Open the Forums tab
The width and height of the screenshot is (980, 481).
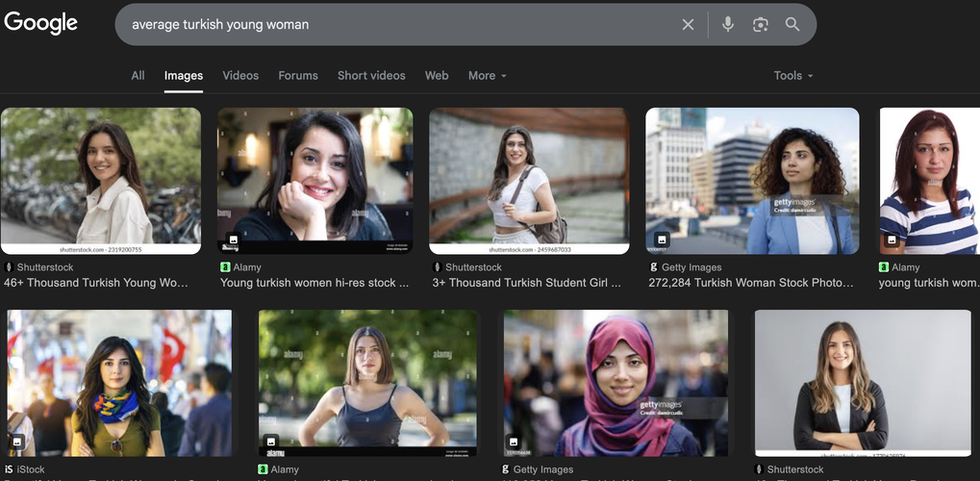pos(298,75)
